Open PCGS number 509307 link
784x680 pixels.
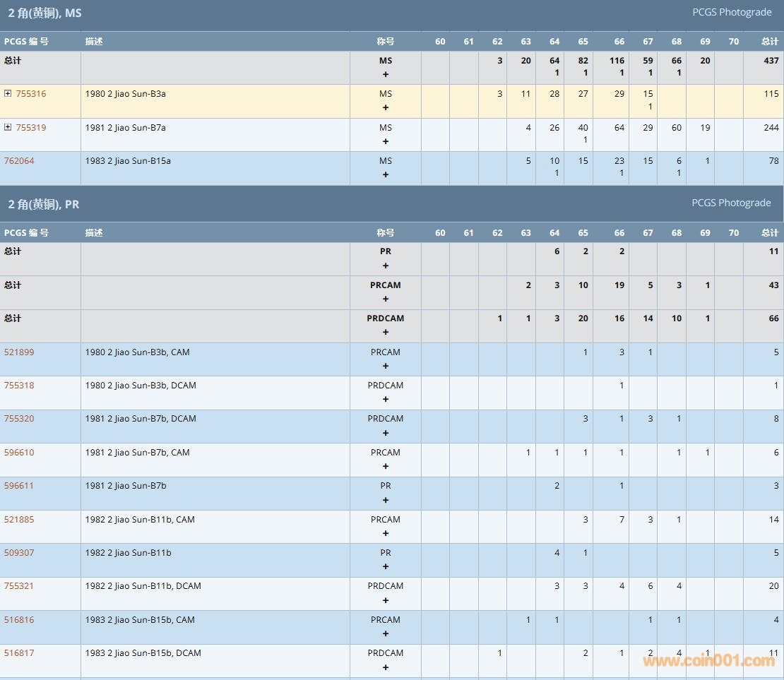tap(19, 553)
